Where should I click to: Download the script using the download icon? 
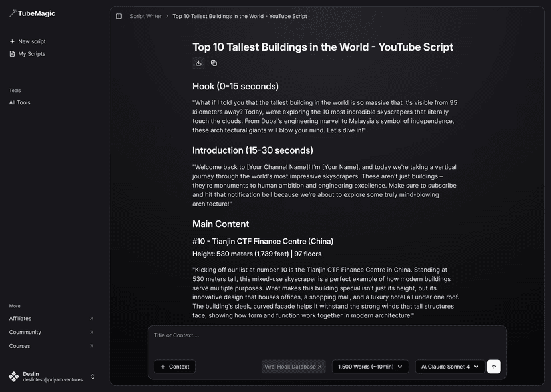(198, 62)
